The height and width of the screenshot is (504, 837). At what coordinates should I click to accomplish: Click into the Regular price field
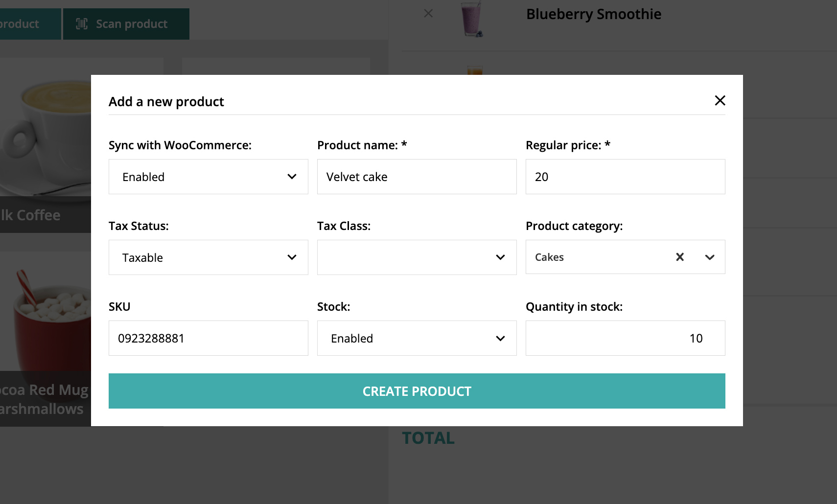pyautogui.click(x=625, y=177)
